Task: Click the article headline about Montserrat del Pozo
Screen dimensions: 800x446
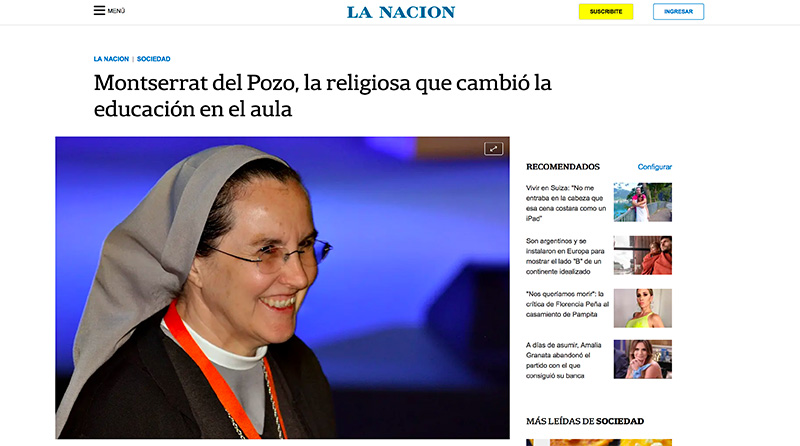Action: (x=322, y=96)
